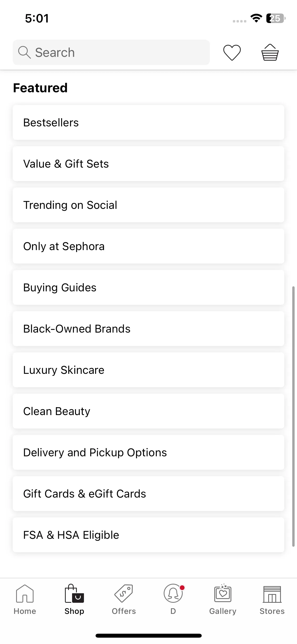
Task: Choose Only at Sephora
Action: pyautogui.click(x=148, y=246)
